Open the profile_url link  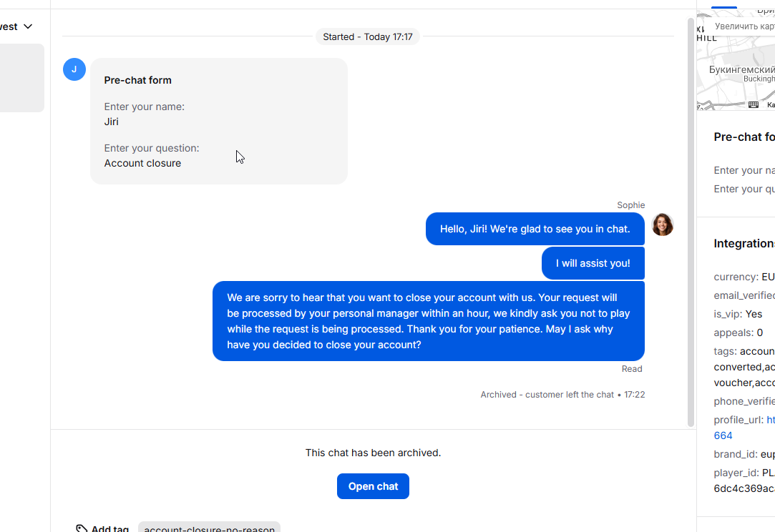[x=771, y=420]
